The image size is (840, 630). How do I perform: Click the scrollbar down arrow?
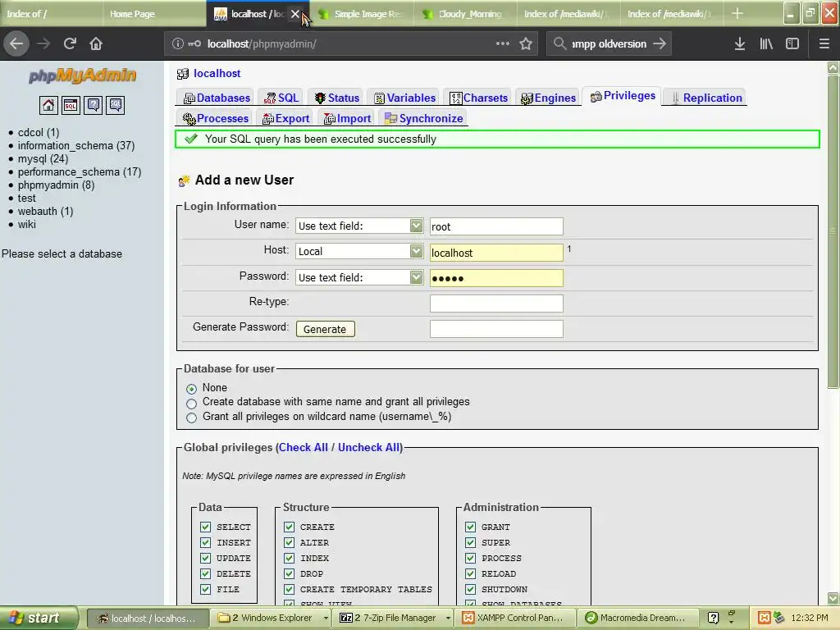[x=833, y=597]
